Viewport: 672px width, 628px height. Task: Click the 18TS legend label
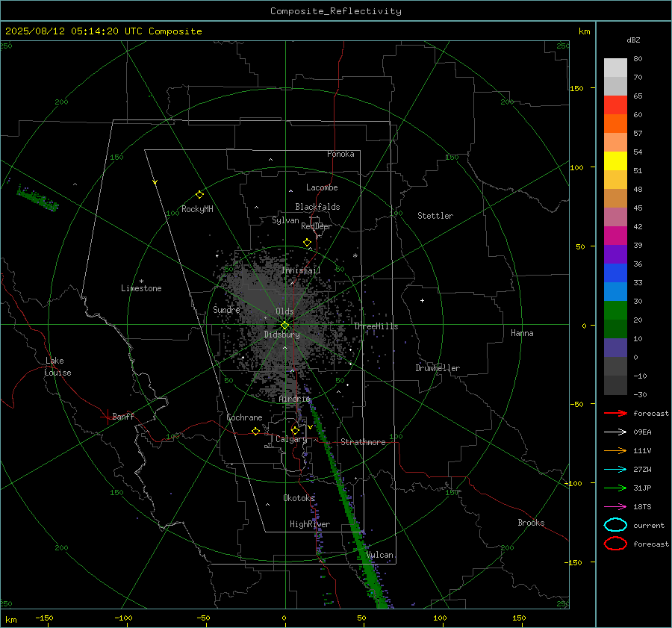pos(642,507)
